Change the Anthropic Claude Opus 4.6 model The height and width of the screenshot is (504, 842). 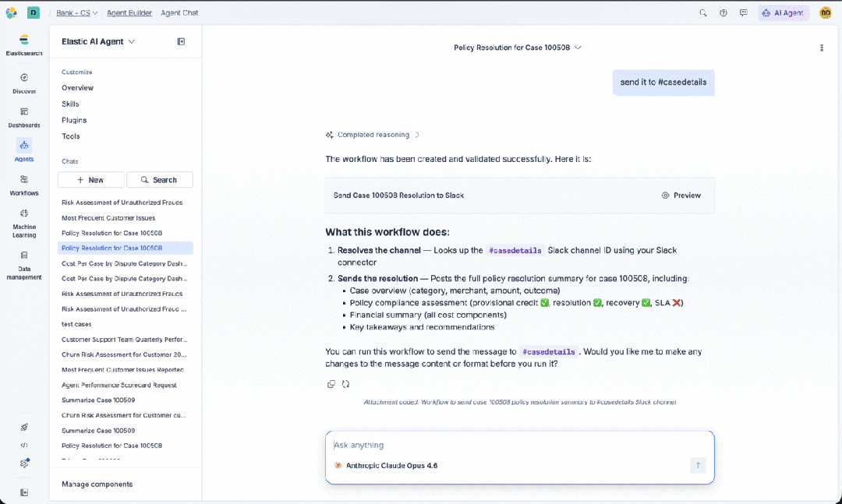[386, 465]
